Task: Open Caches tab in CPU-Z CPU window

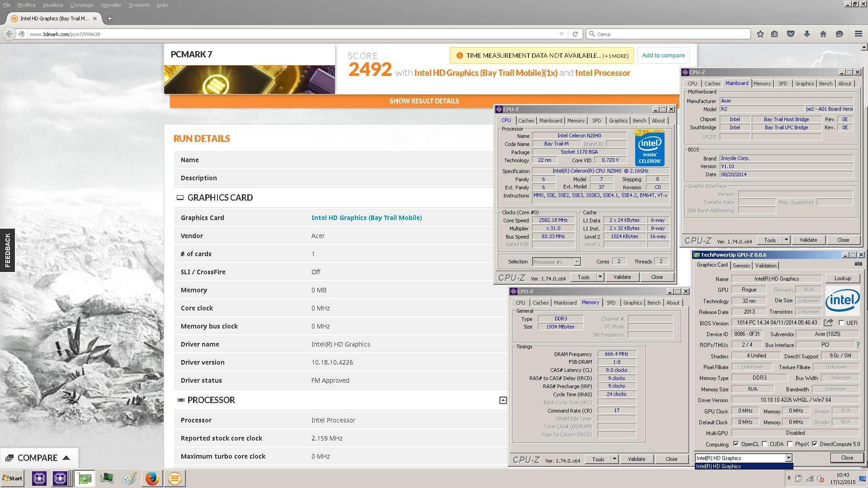Action: tap(526, 121)
